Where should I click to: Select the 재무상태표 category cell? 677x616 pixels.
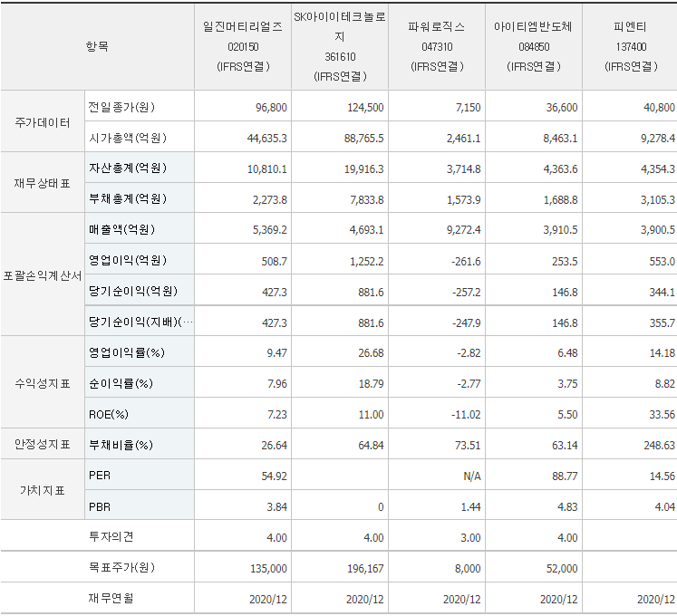pyautogui.click(x=43, y=184)
